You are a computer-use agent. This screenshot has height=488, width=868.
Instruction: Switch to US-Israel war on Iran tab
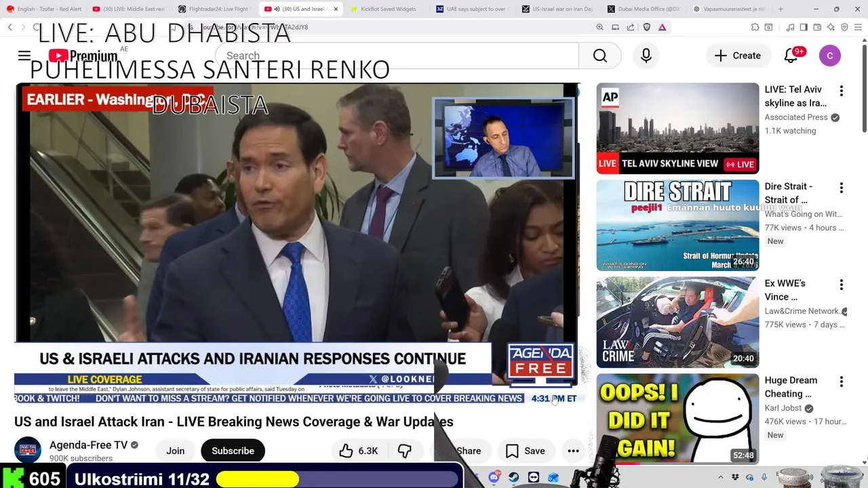pyautogui.click(x=559, y=9)
